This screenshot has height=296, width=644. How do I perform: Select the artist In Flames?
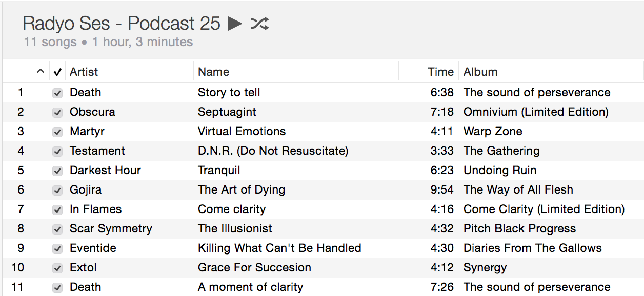(x=96, y=209)
